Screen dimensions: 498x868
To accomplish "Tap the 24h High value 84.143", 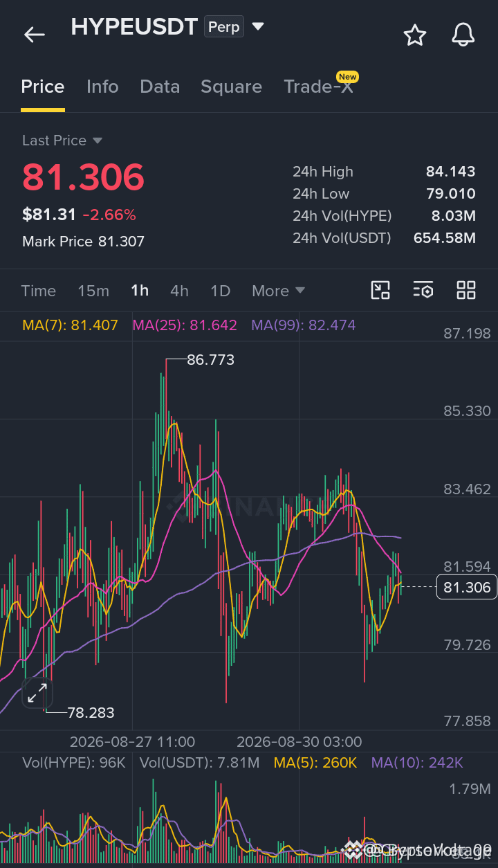I will [451, 172].
